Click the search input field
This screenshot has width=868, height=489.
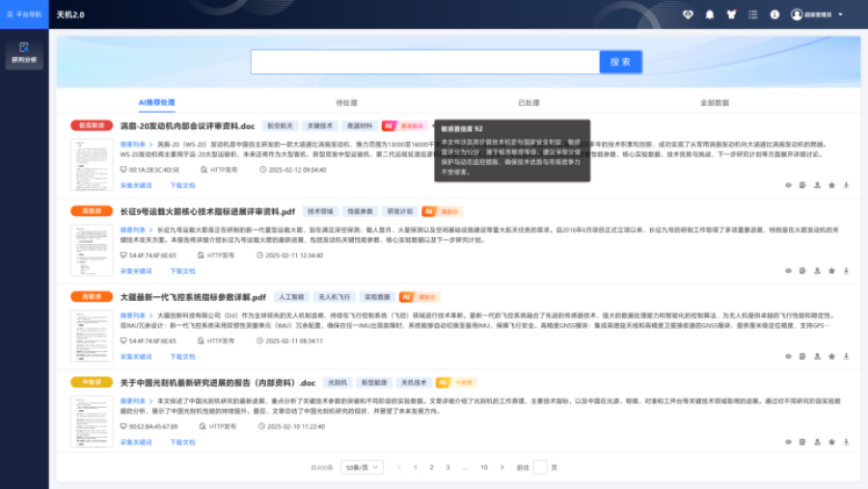(x=424, y=62)
